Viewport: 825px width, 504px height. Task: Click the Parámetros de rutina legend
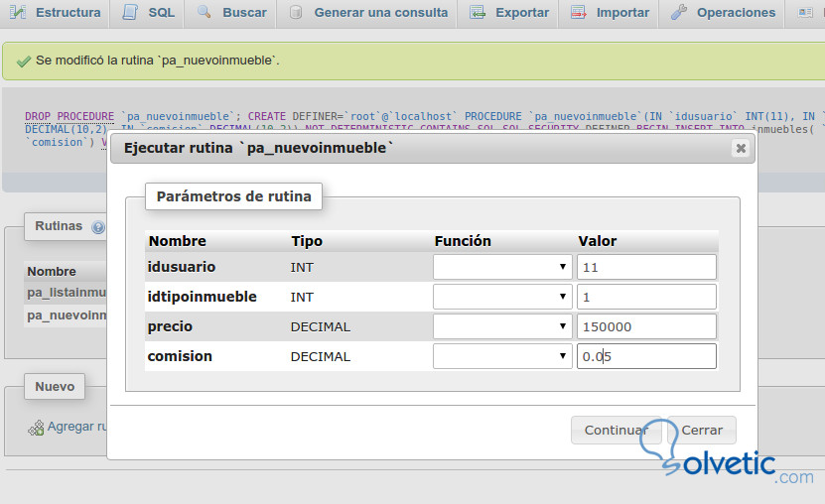[233, 196]
